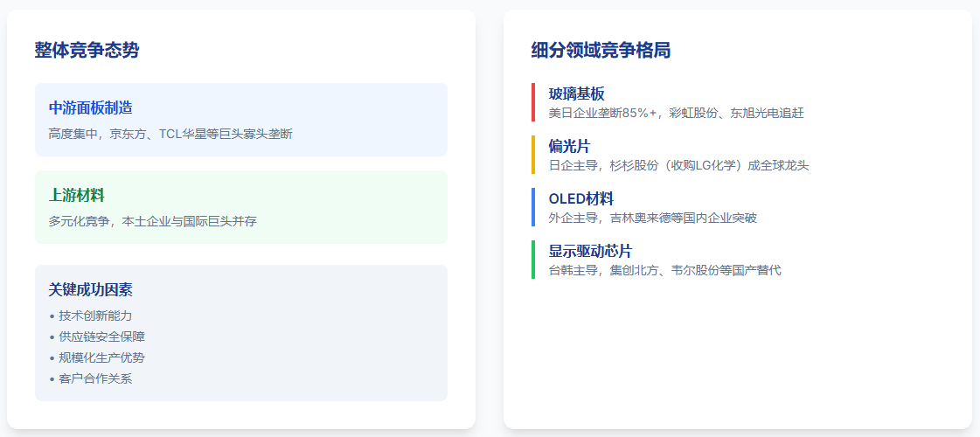This screenshot has height=437, width=980.
Task: Click the heading 细分领域竞争格局
Action: (x=601, y=50)
